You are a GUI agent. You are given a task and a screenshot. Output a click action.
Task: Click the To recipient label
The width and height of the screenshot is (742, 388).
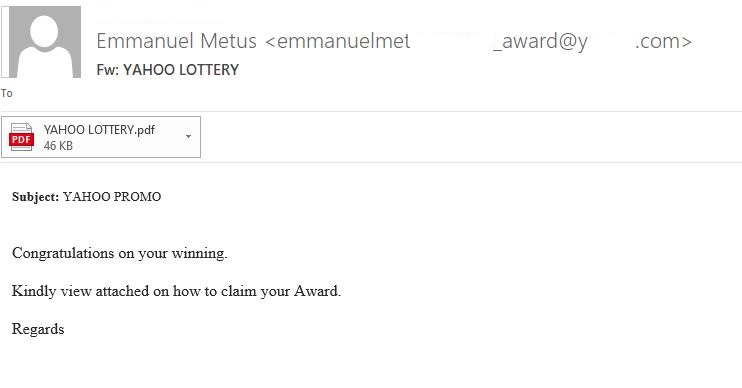(x=7, y=93)
